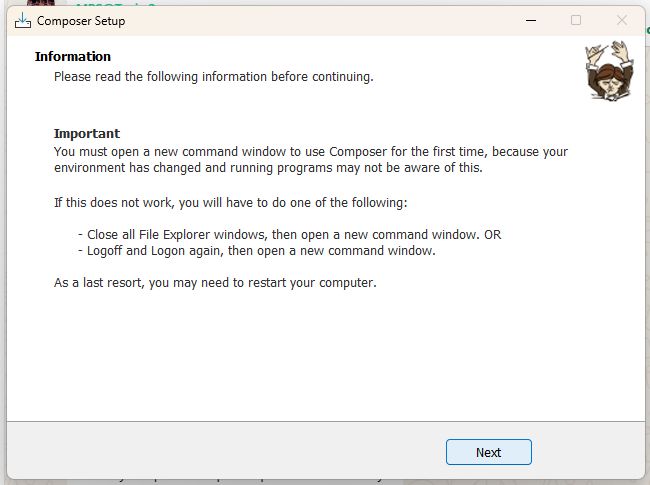This screenshot has height=485, width=650.
Task: Click the empty white area below the information text
Action: click(325, 360)
